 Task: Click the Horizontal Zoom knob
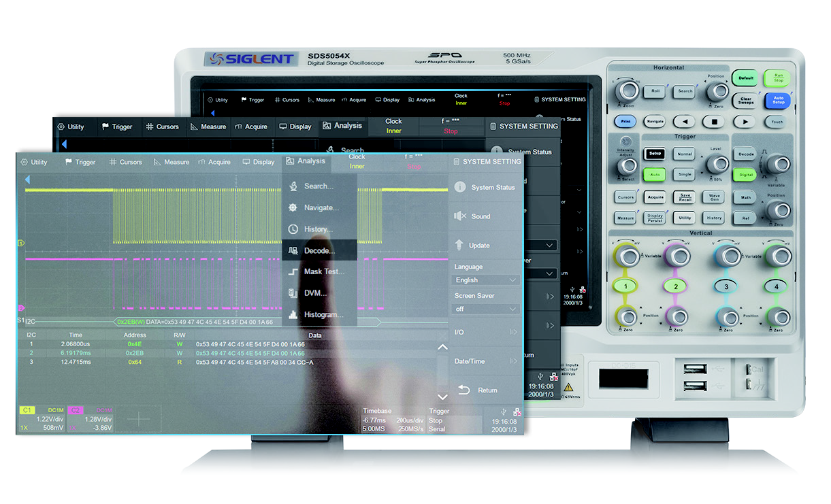tap(627, 90)
